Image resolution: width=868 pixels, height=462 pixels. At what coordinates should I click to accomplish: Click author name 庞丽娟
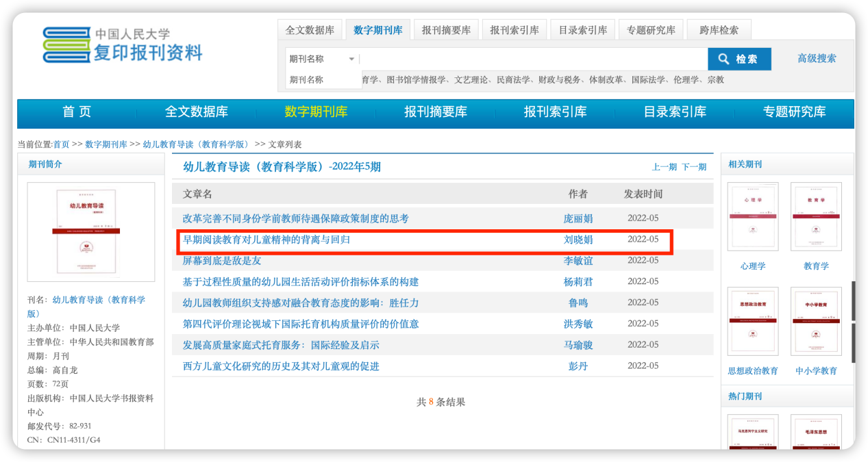(578, 218)
